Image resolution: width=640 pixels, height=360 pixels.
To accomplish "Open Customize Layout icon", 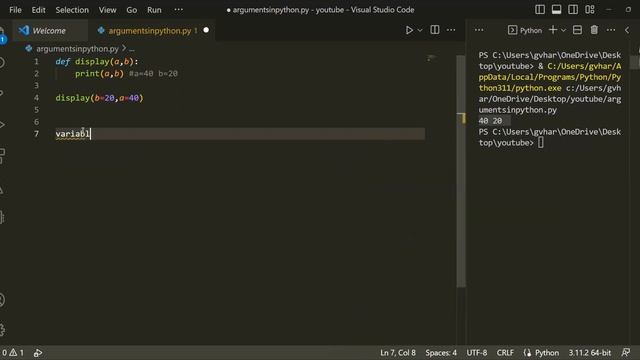I will (590, 9).
